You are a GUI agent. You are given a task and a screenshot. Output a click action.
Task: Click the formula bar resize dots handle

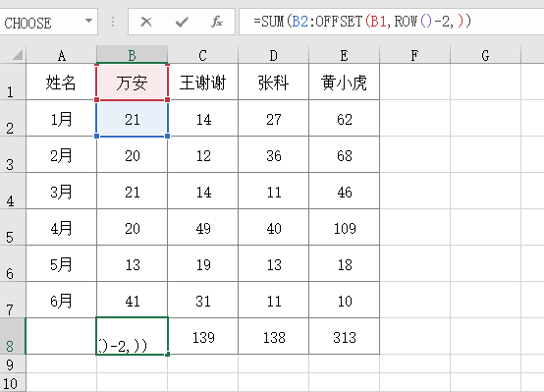pos(113,22)
